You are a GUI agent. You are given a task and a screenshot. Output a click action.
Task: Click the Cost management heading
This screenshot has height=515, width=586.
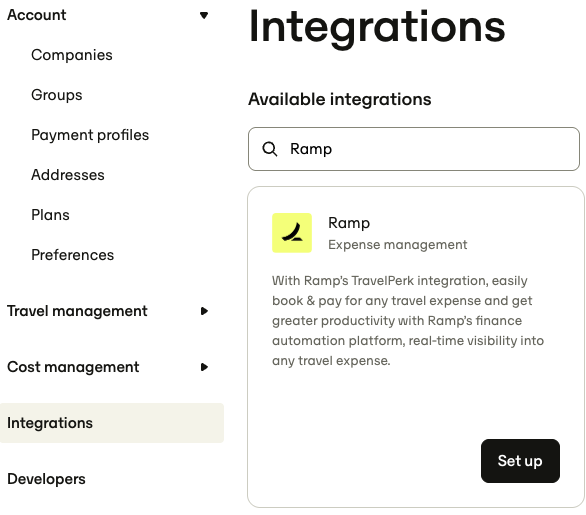click(x=73, y=367)
